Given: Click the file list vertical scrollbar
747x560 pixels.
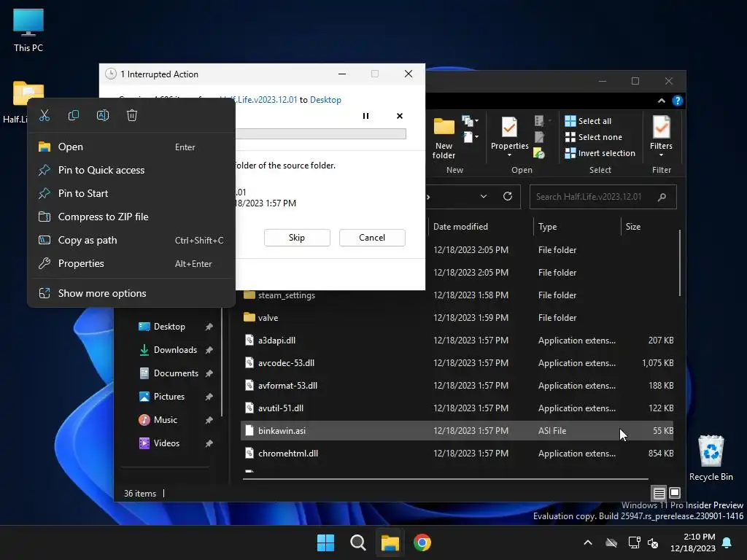Looking at the screenshot, I should 680,262.
